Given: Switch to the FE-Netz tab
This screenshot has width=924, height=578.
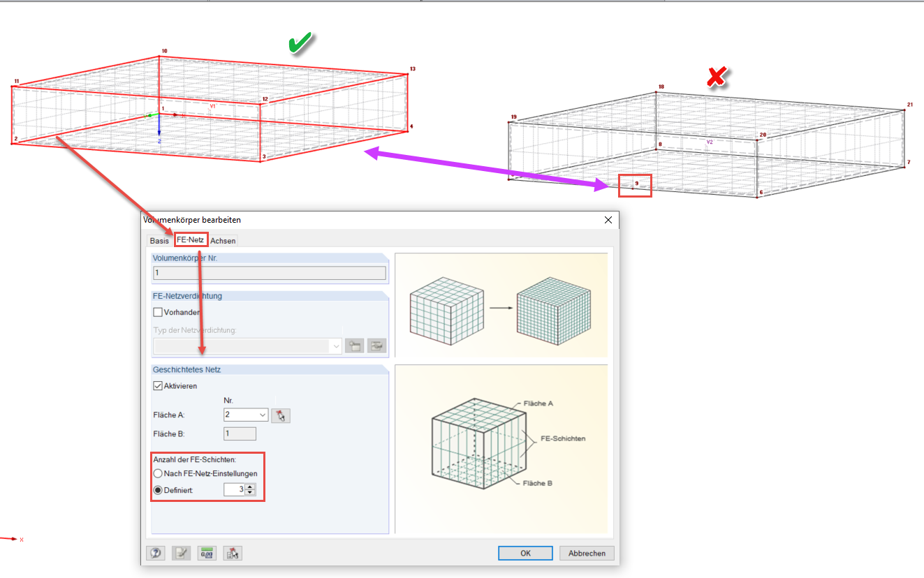Looking at the screenshot, I should (x=191, y=240).
